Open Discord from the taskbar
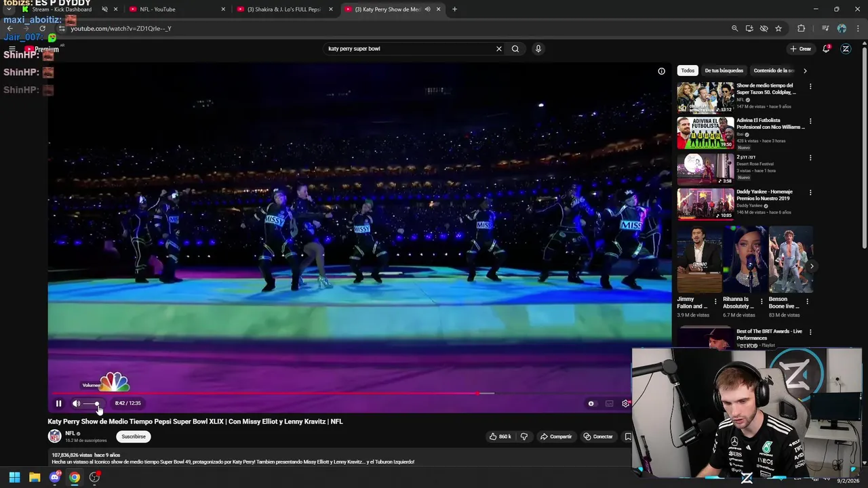This screenshot has width=868, height=488. pos(55,477)
